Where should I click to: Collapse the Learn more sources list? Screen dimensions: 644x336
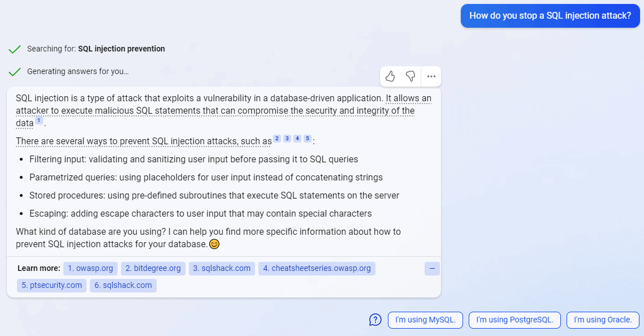tap(432, 269)
